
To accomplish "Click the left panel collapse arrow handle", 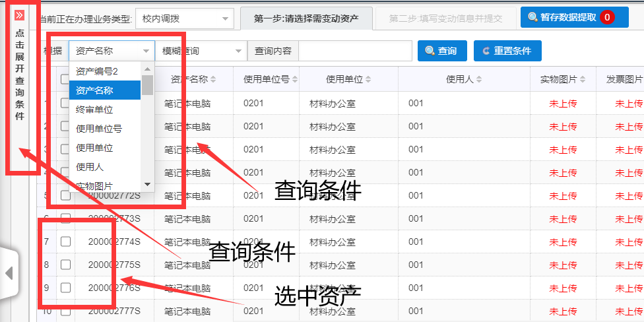I will click(9, 273).
